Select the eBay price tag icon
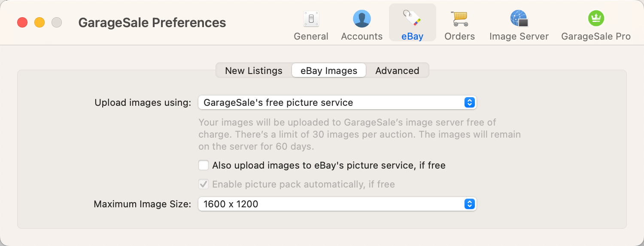The height and width of the screenshot is (246, 644). tap(412, 19)
